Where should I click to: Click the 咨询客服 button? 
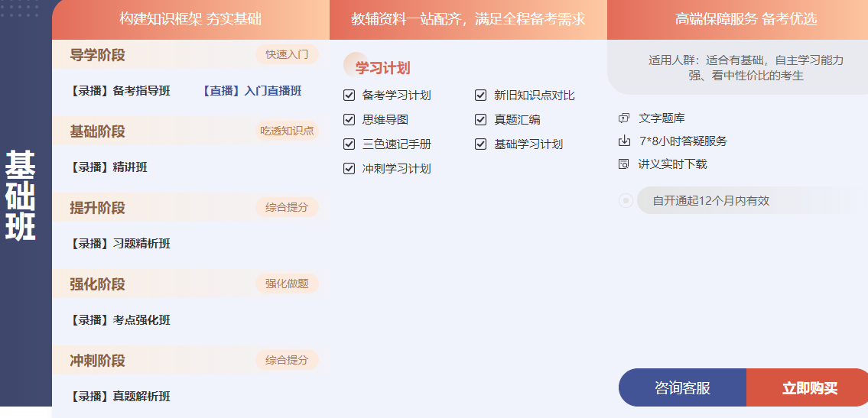[682, 388]
